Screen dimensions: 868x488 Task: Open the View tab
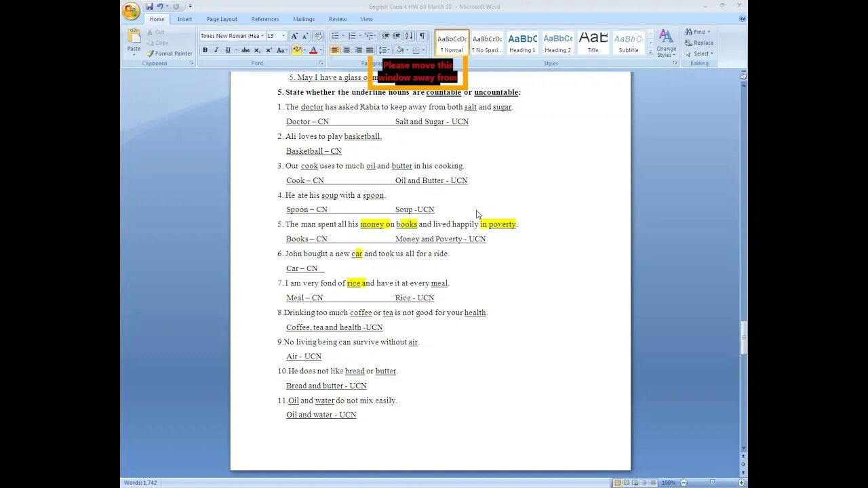coord(367,19)
